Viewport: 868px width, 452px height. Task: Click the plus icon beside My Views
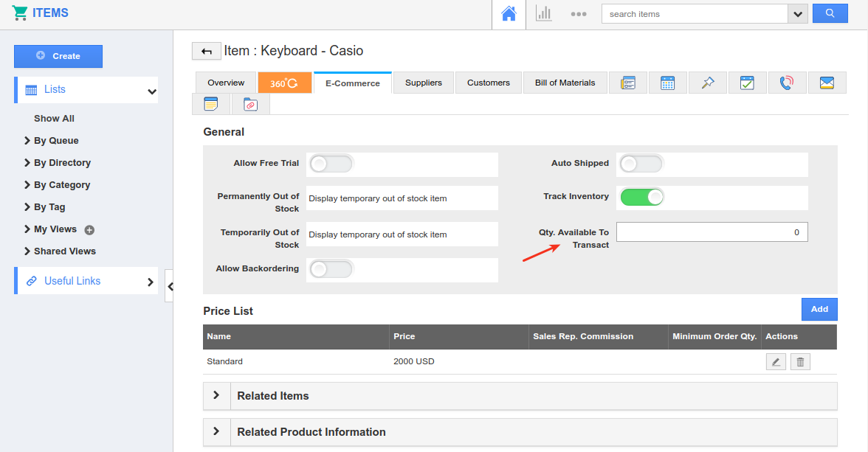coord(89,229)
